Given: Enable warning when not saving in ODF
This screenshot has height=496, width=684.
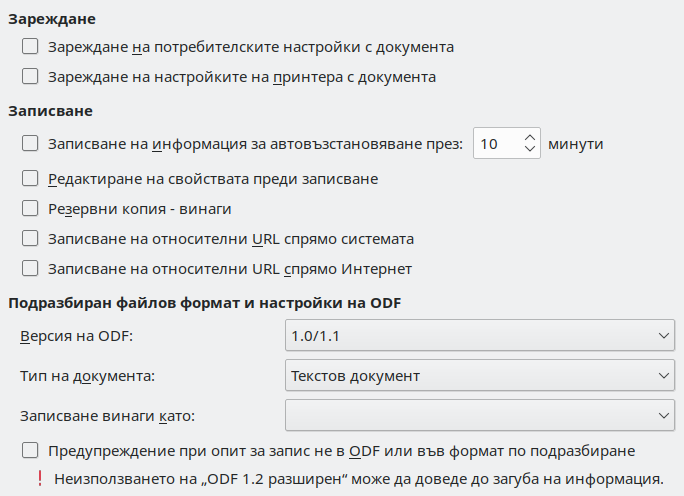Looking at the screenshot, I should point(30,450).
